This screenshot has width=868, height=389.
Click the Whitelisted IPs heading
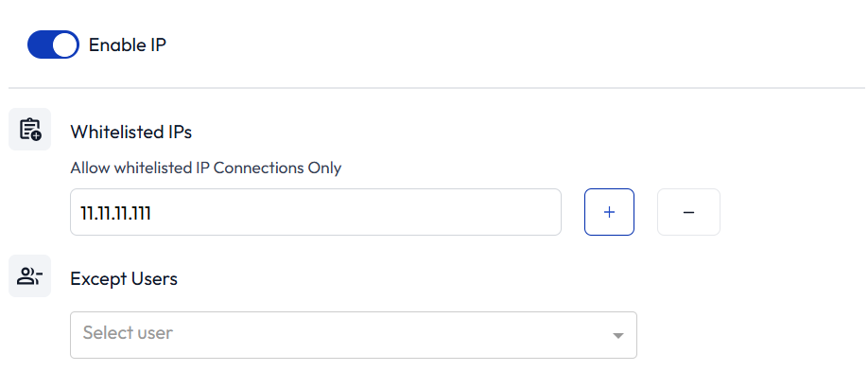coord(131,132)
